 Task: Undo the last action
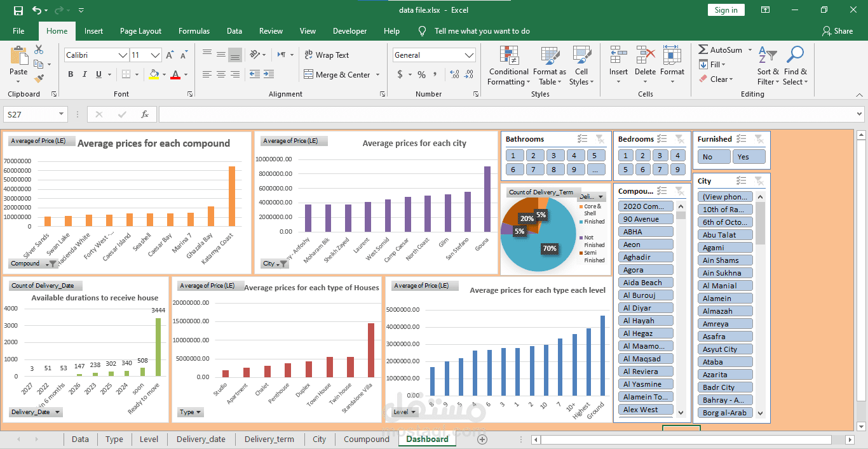[37, 10]
